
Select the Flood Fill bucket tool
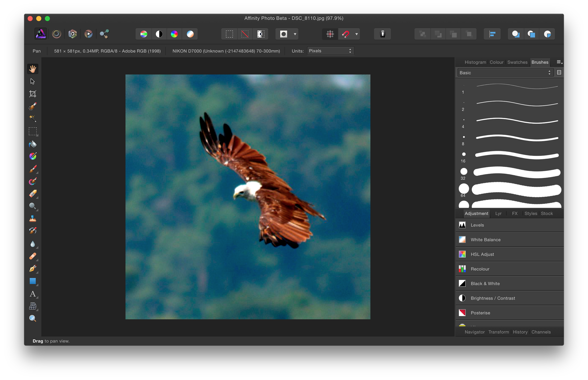click(x=33, y=144)
